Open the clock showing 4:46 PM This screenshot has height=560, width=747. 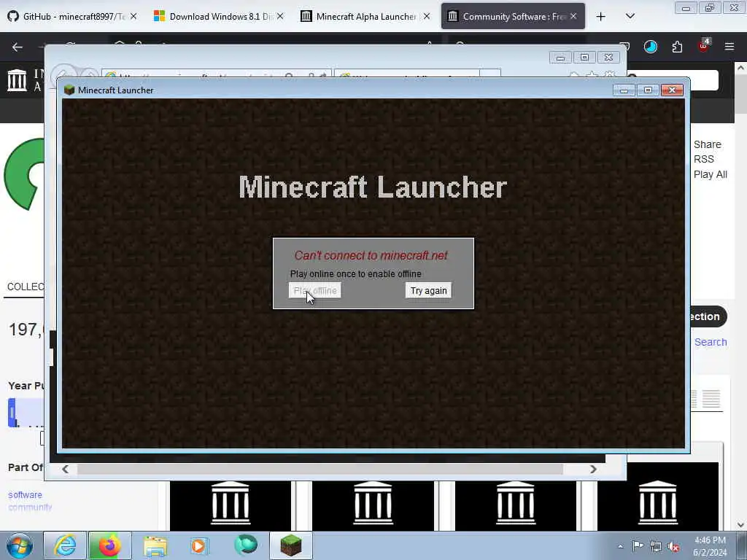click(x=710, y=546)
